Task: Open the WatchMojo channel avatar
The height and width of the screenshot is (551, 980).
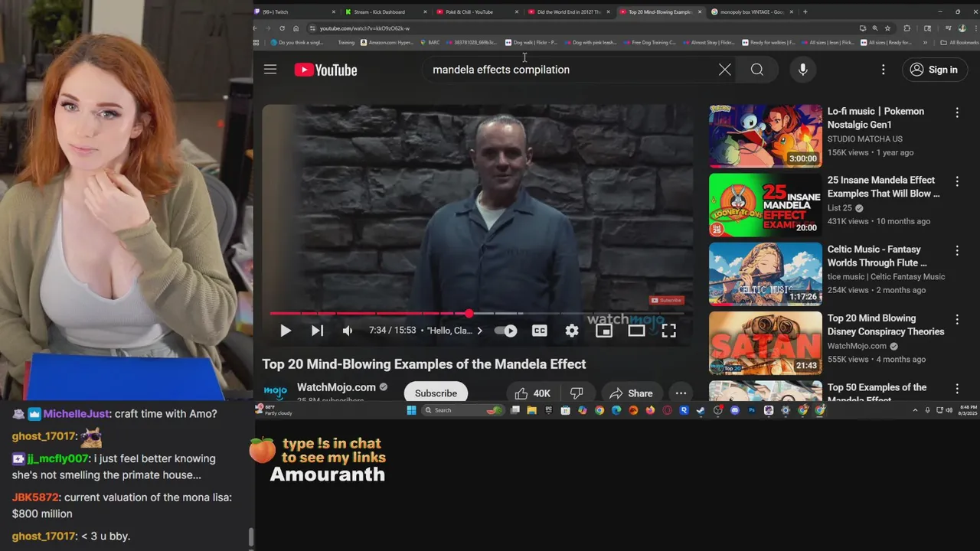Action: pyautogui.click(x=275, y=392)
